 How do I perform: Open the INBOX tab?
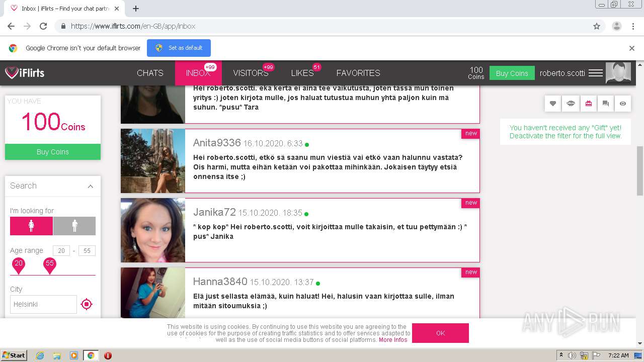pos(198,73)
